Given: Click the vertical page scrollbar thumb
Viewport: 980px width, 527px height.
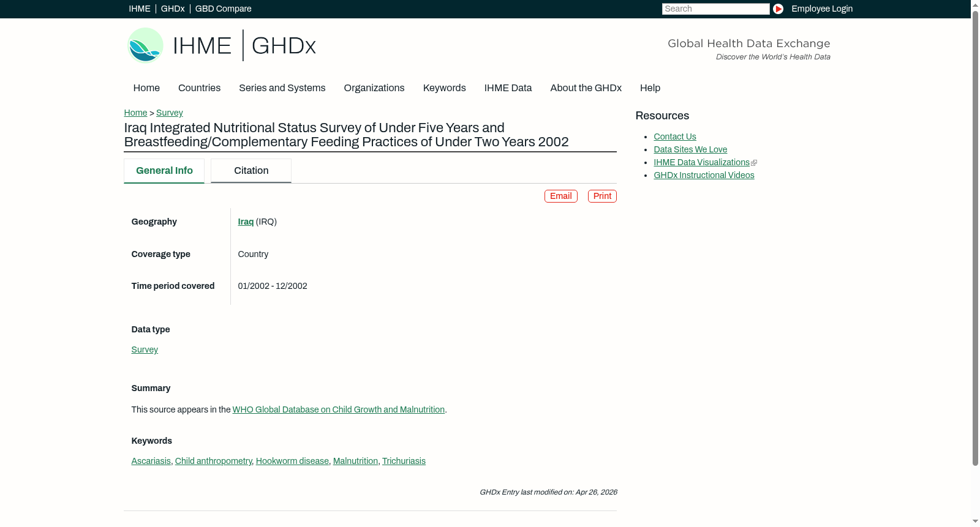Looking at the screenshot, I should (x=975, y=238).
